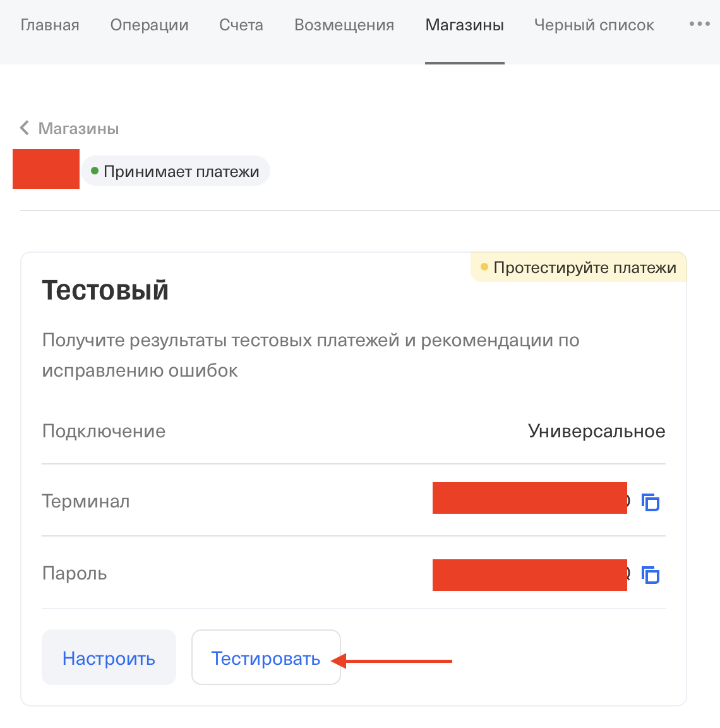Image resolution: width=720 pixels, height=728 pixels.
Task: Click the redacted Пароль value field
Action: (x=529, y=575)
